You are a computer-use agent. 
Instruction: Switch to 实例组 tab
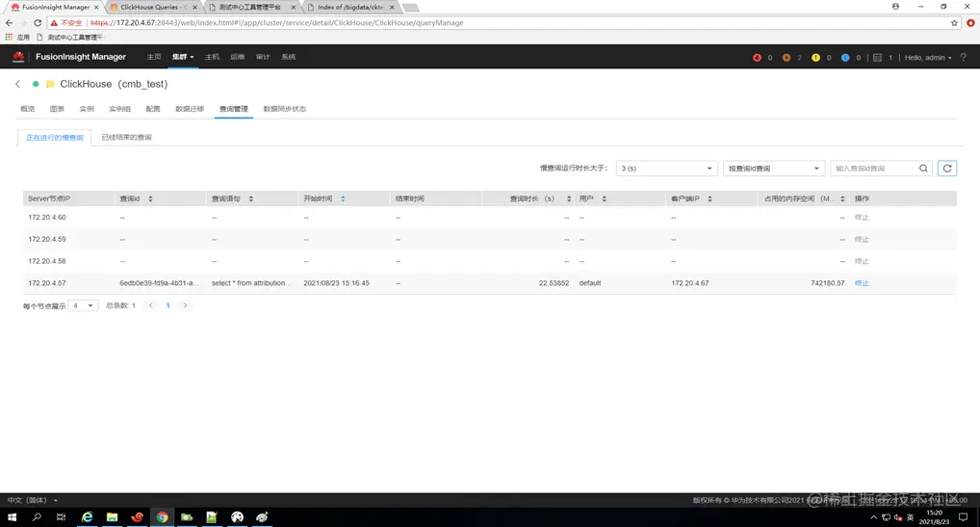pos(120,109)
